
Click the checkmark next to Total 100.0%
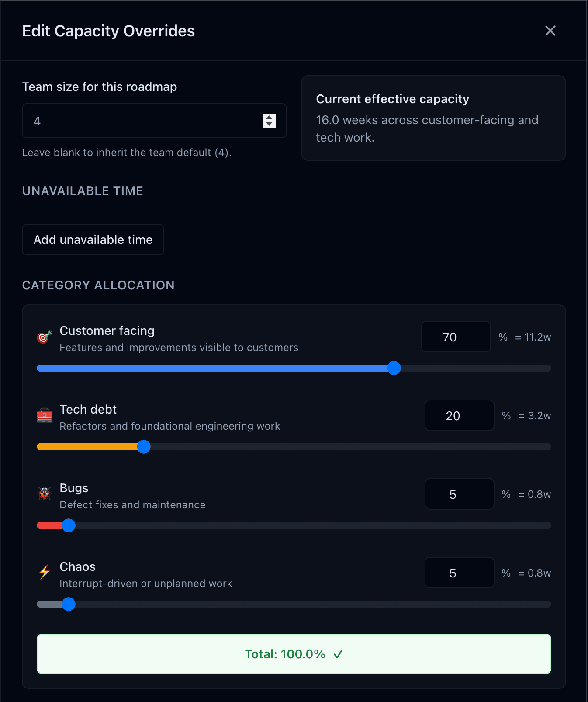click(337, 654)
